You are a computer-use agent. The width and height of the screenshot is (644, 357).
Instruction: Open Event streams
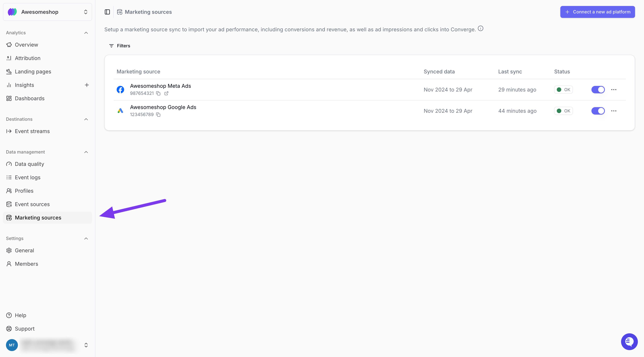[48, 131]
